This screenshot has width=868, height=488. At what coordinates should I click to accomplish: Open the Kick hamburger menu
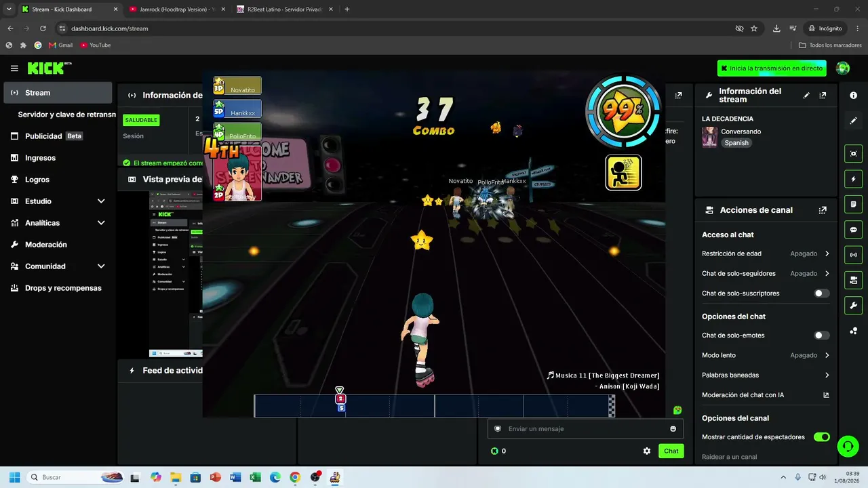(x=14, y=68)
